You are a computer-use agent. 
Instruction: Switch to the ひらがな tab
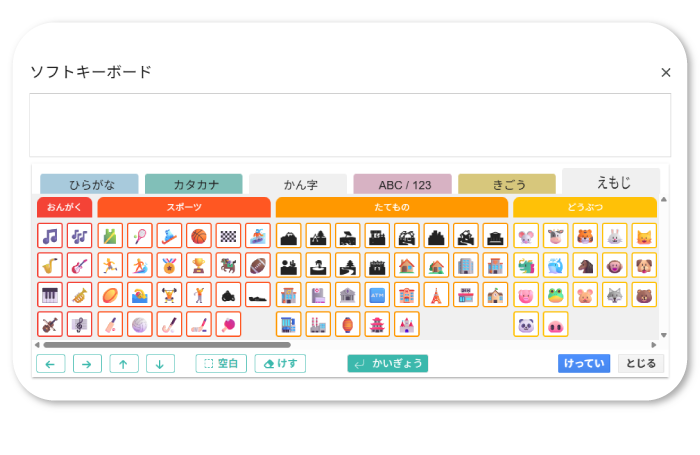(x=91, y=185)
